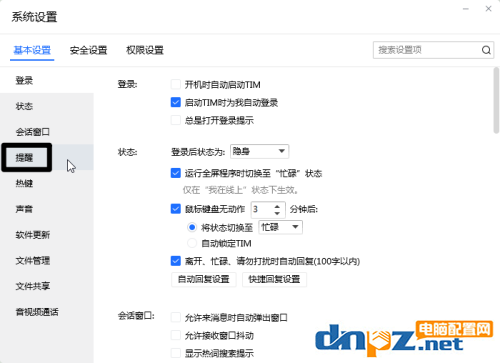Image resolution: width=500 pixels, height=363 pixels.
Task: Go to 热键 settings
Action: [47, 183]
